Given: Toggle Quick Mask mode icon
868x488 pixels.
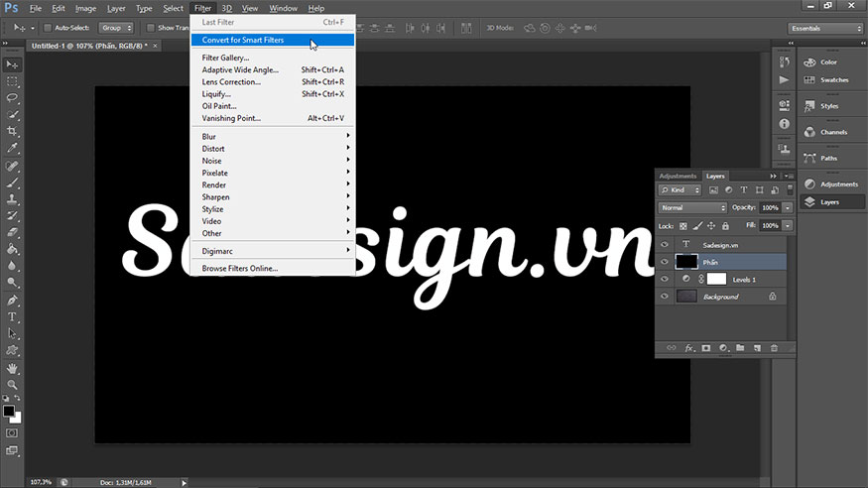Looking at the screenshot, I should (x=12, y=433).
